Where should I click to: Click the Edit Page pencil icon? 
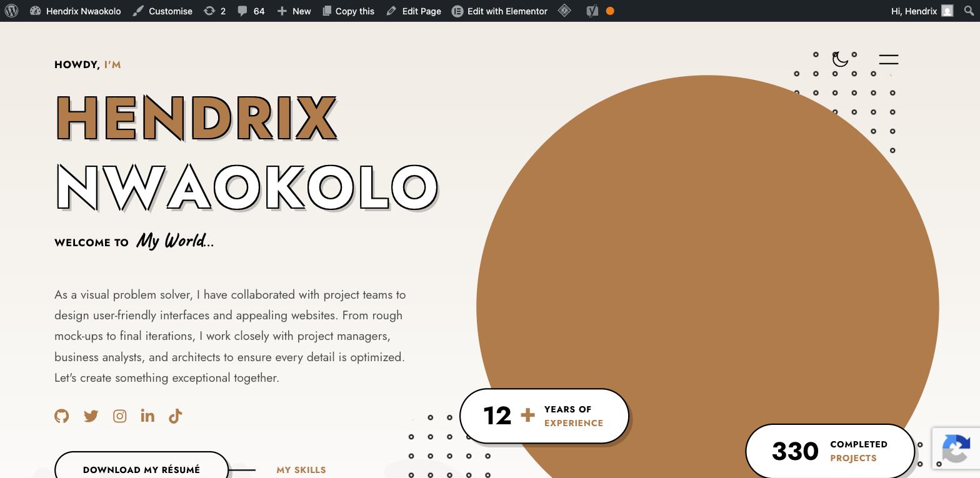tap(391, 11)
